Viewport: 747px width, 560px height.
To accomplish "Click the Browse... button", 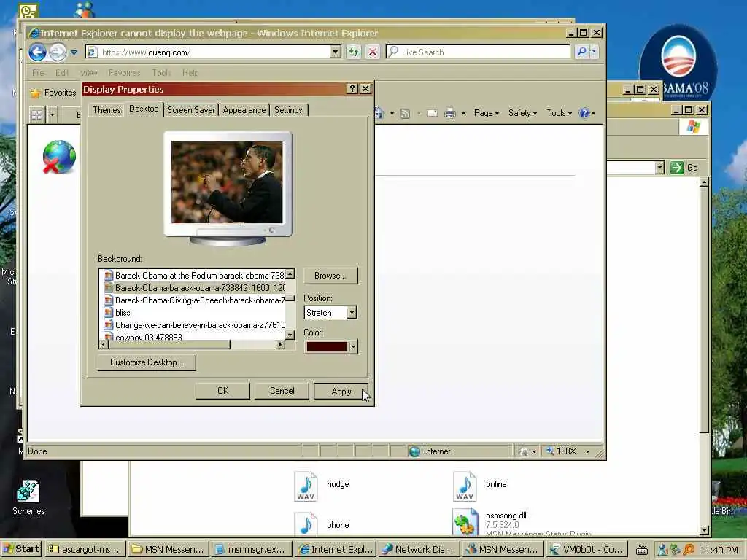I will (x=330, y=275).
